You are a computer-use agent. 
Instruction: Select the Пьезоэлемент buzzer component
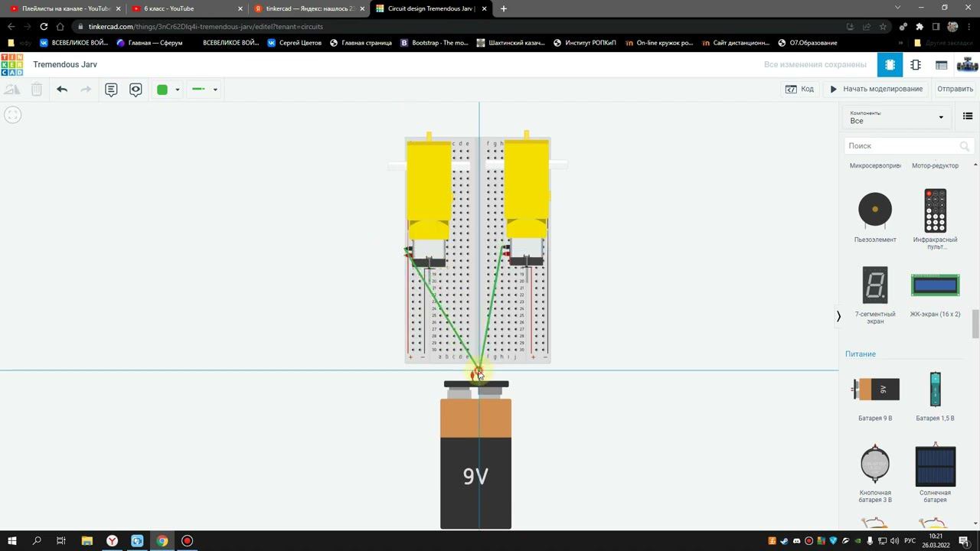pyautogui.click(x=875, y=217)
